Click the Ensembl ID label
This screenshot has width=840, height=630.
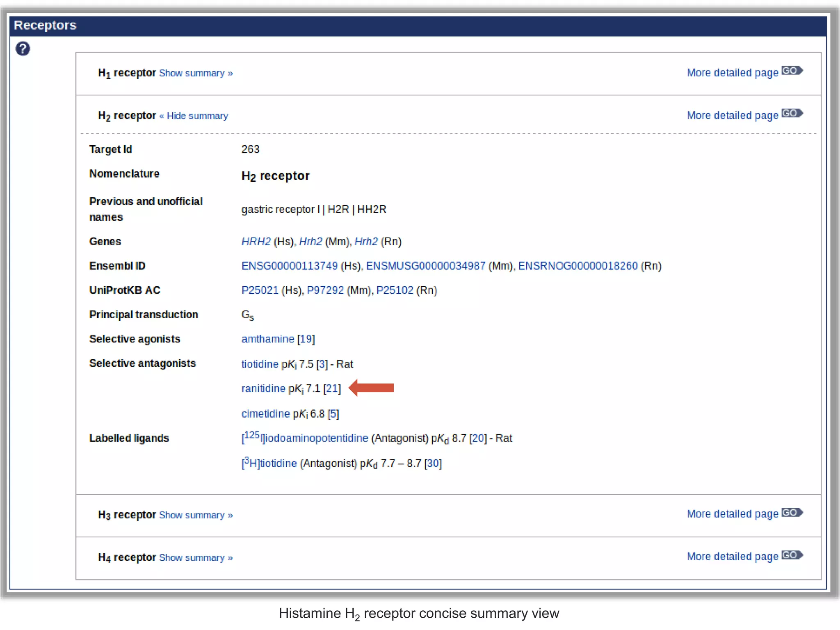click(x=117, y=266)
